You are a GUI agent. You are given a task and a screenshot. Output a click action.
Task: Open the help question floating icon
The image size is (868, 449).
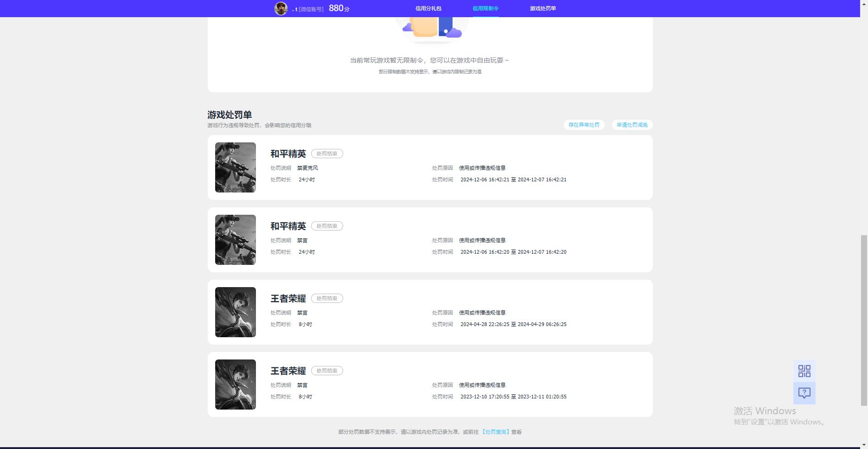click(804, 393)
